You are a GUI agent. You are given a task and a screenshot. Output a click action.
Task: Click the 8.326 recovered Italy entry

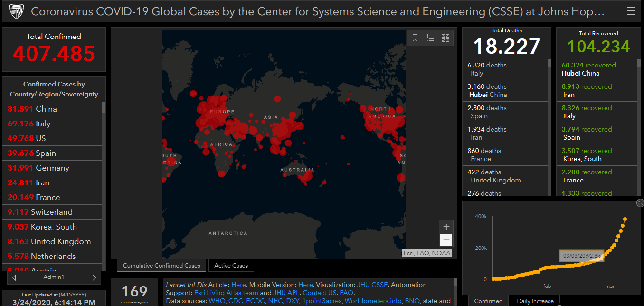click(597, 112)
